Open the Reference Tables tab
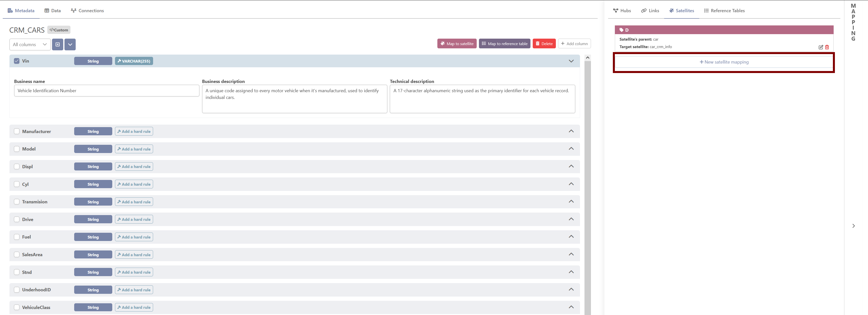This screenshot has width=868, height=315. click(724, 10)
